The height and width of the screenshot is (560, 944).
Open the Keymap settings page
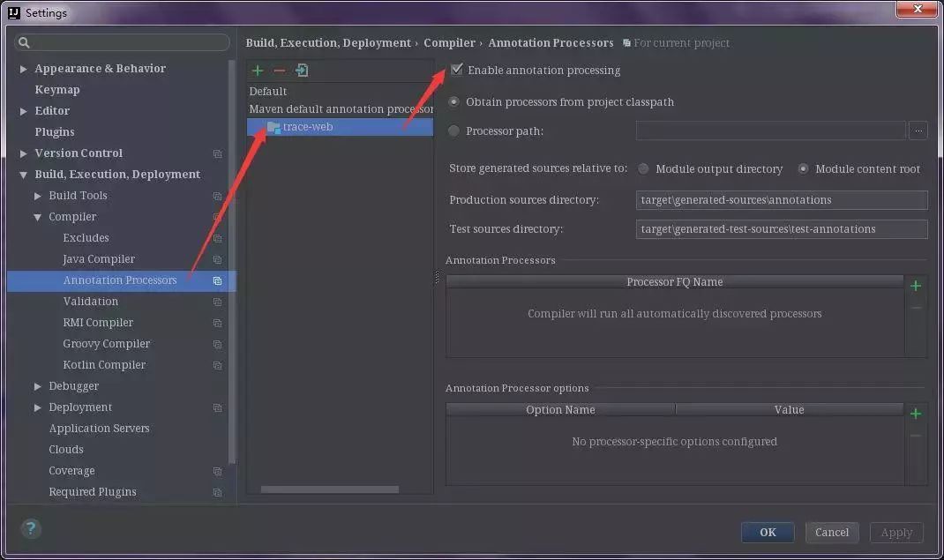57,90
